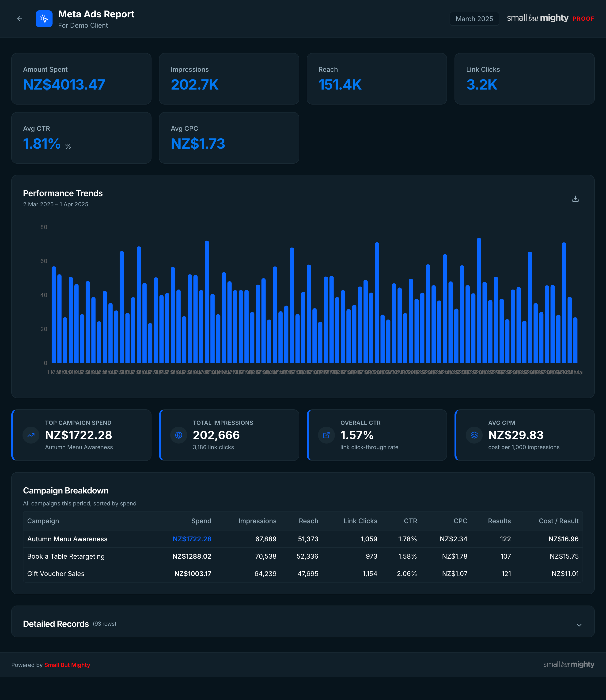The image size is (606, 700).
Task: Click the blue NZ$1722.28 spend in the table
Action: [x=192, y=539]
